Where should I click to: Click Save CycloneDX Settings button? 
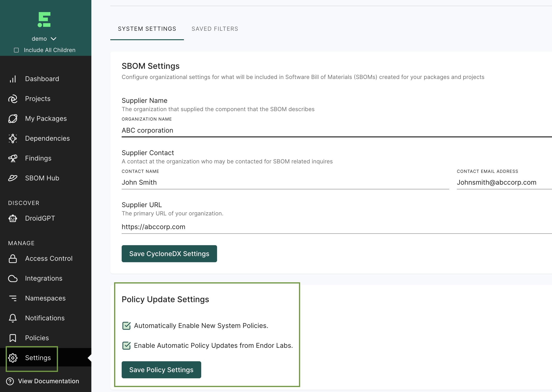[x=169, y=254]
